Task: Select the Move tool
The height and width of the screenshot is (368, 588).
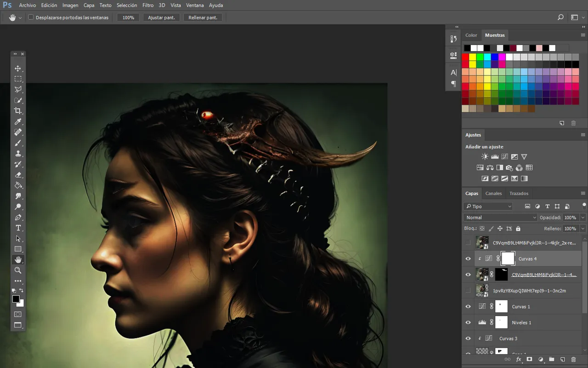Action: [18, 69]
